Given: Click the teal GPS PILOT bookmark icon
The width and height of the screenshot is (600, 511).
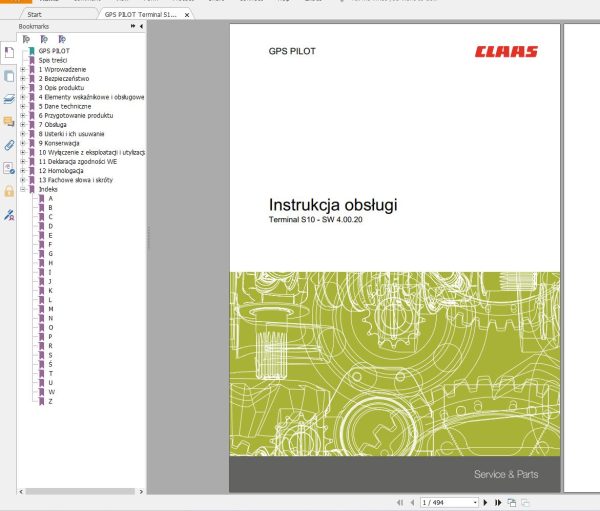Looking at the screenshot, I should (32, 51).
